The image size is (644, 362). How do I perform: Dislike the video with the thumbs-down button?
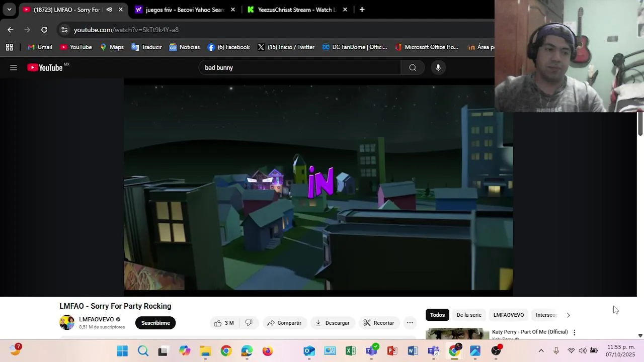(x=249, y=323)
